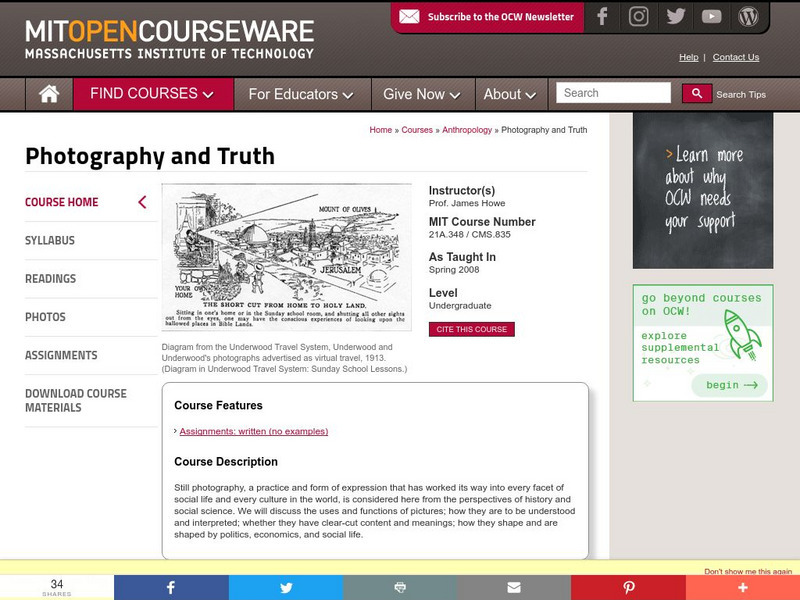The image size is (800, 600).
Task: Click the WordPress blog icon in header
Action: pyautogui.click(x=748, y=16)
